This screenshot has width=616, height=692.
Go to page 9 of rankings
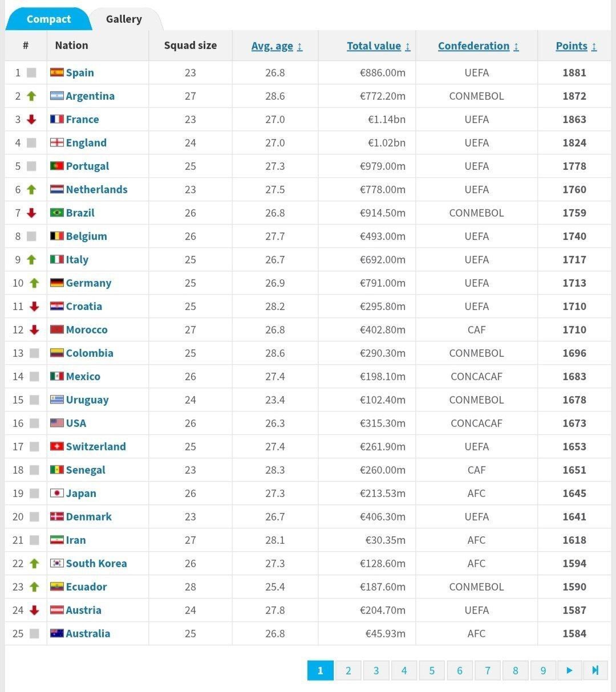point(543,670)
